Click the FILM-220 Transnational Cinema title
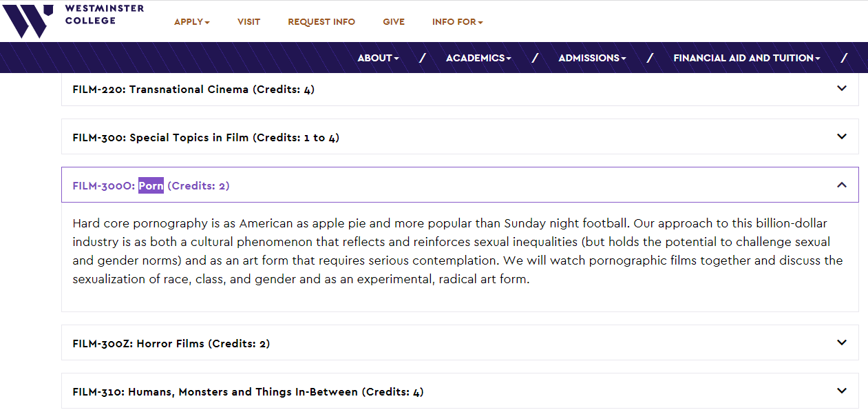 [x=193, y=90]
